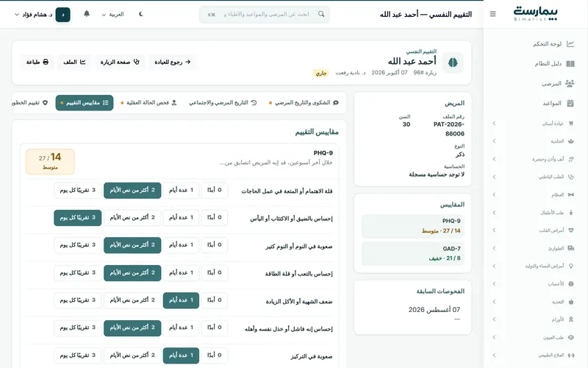Viewport: 588px width, 368px height.
Task: Select the apple icon for التغذية
Action: (571, 302)
